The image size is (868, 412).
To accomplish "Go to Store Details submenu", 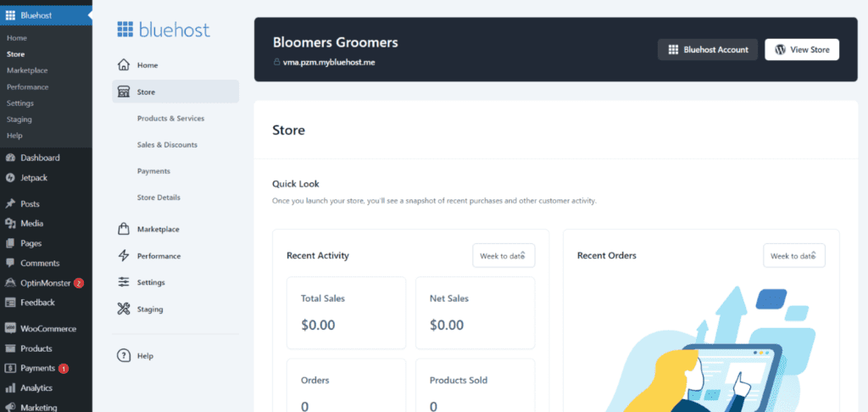I will 159,198.
